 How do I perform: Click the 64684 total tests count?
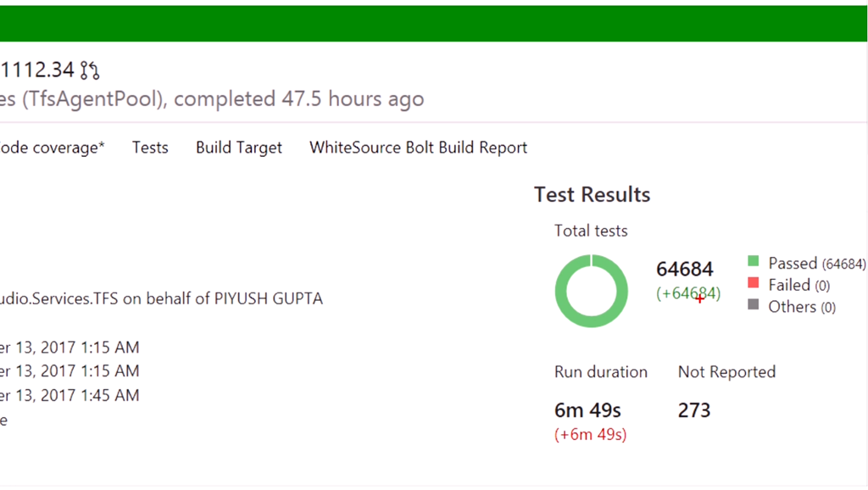(x=685, y=270)
